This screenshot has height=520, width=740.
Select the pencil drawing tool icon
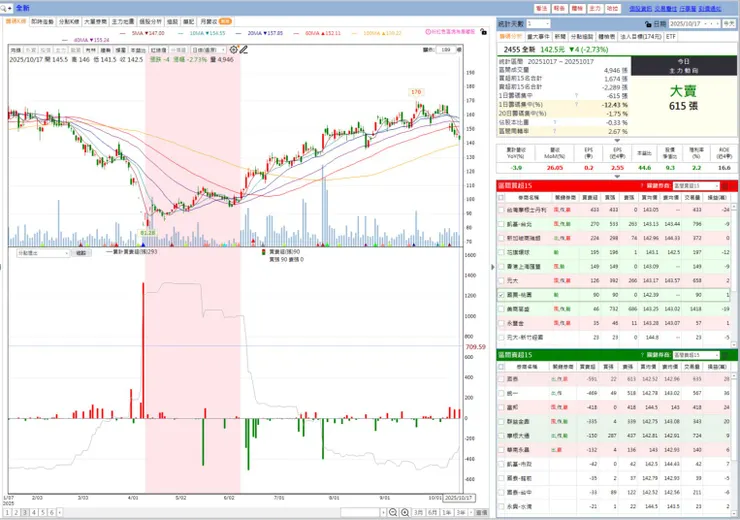244,50
